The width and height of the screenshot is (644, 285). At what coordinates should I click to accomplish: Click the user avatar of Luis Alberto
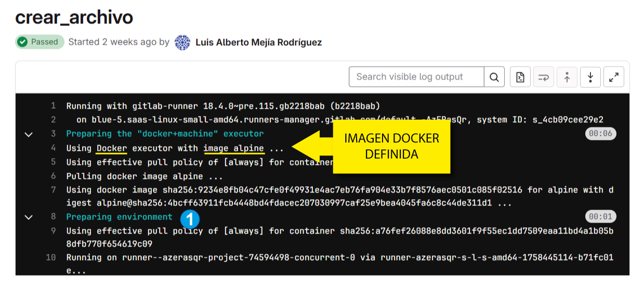[182, 42]
